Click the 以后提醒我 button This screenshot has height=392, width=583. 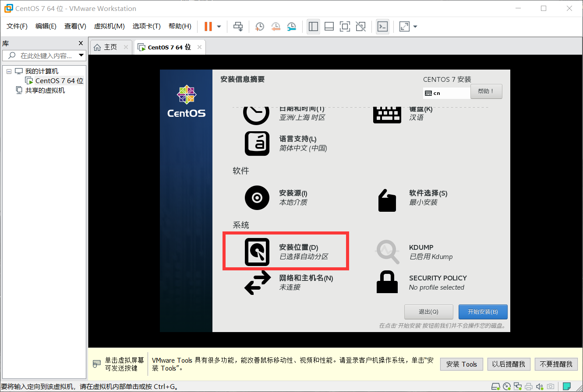[509, 364]
